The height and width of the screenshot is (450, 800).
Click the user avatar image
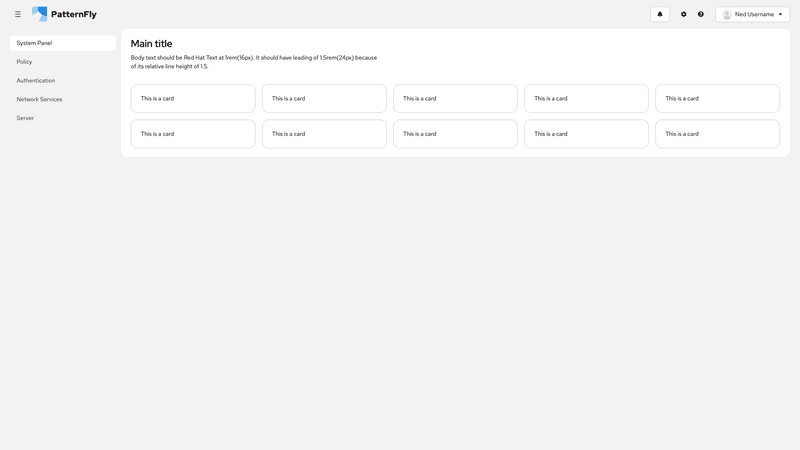point(727,14)
